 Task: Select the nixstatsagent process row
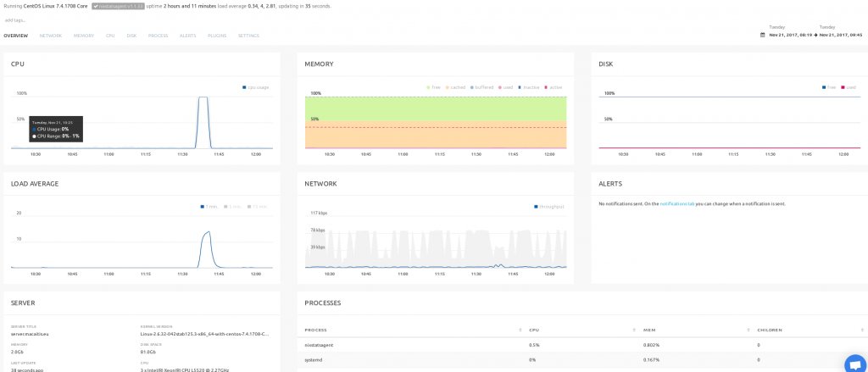(582, 345)
